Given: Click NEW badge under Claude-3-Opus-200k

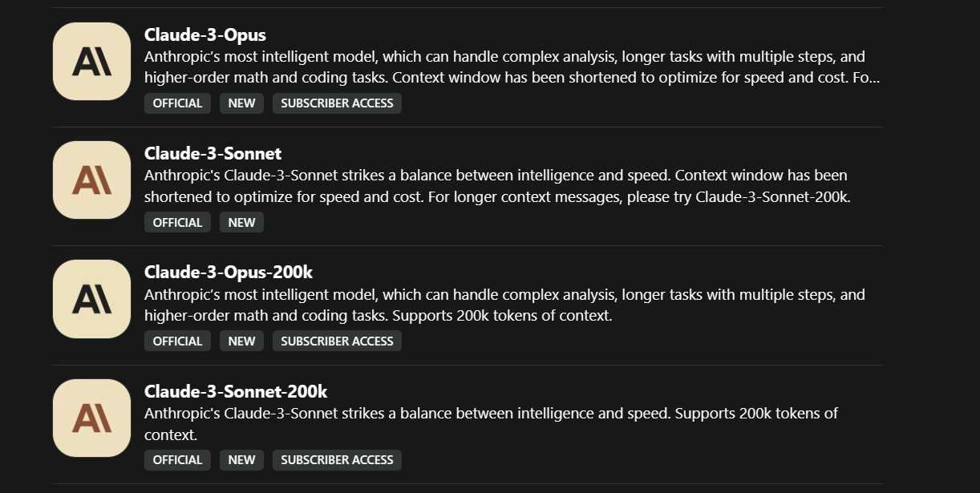Looking at the screenshot, I should [241, 341].
